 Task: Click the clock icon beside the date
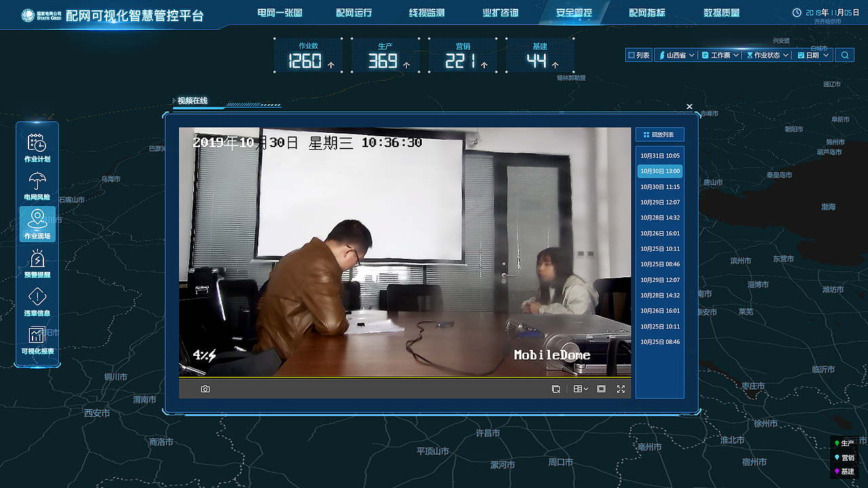pos(797,13)
